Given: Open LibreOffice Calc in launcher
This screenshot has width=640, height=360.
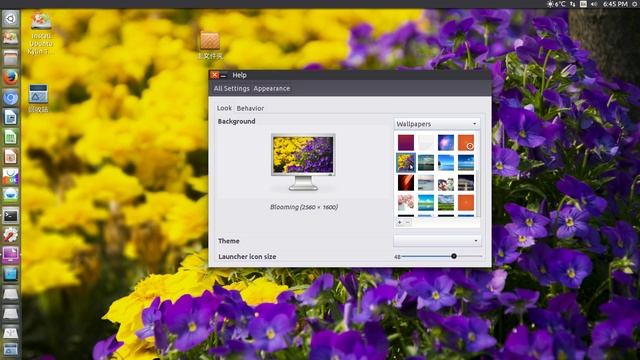Looking at the screenshot, I should [10, 137].
